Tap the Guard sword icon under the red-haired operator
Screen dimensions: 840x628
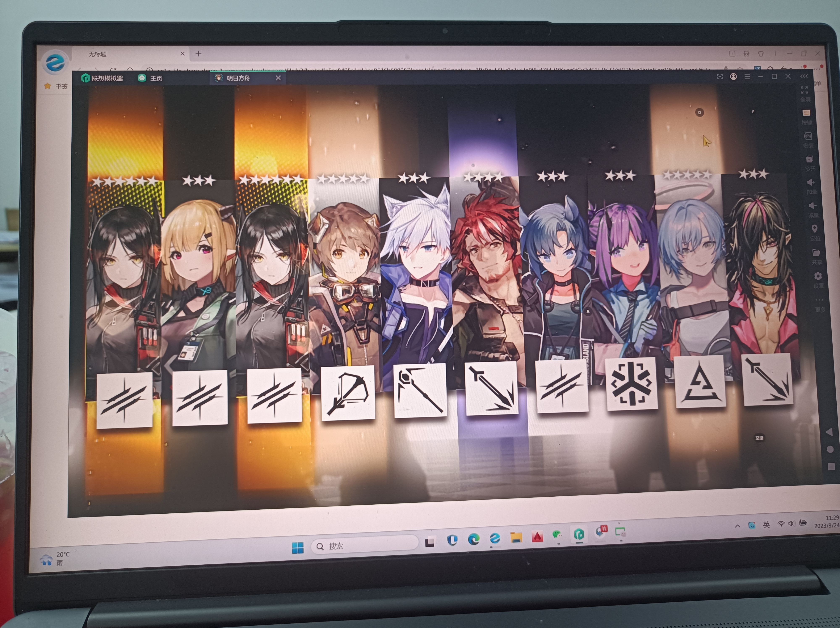pos(492,388)
